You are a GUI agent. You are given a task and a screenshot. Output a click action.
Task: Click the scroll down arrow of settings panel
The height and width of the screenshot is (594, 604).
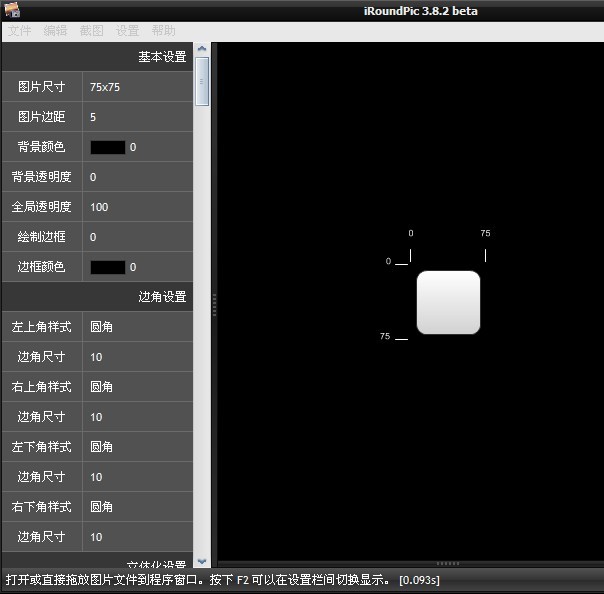coord(202,561)
